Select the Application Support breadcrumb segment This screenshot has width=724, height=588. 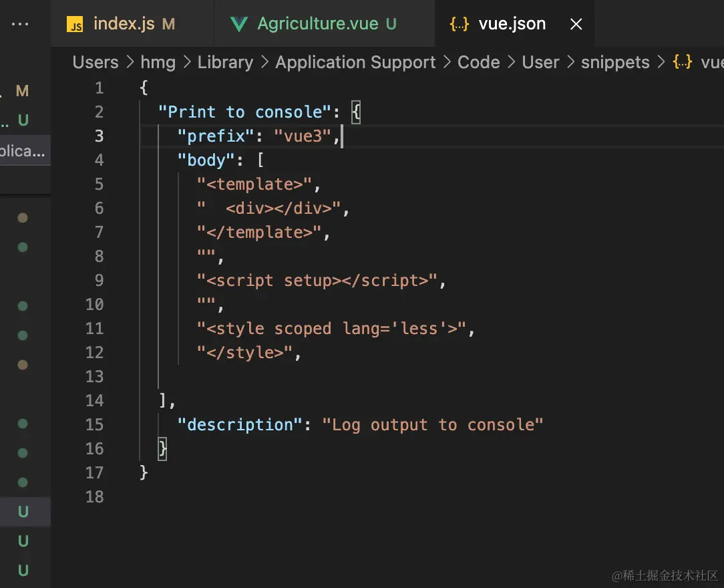pyautogui.click(x=355, y=62)
